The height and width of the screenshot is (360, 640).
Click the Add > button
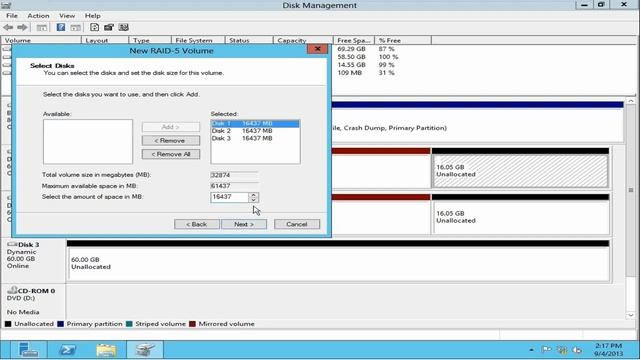coord(171,127)
